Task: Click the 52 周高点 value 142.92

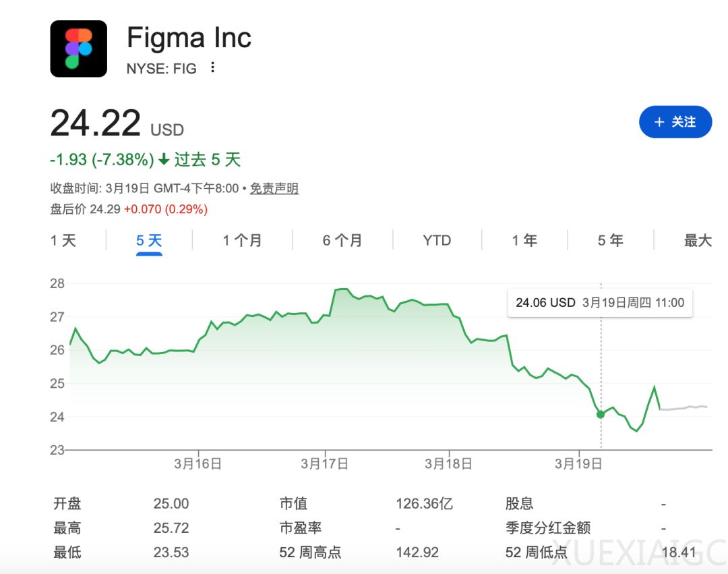Action: 417,552
